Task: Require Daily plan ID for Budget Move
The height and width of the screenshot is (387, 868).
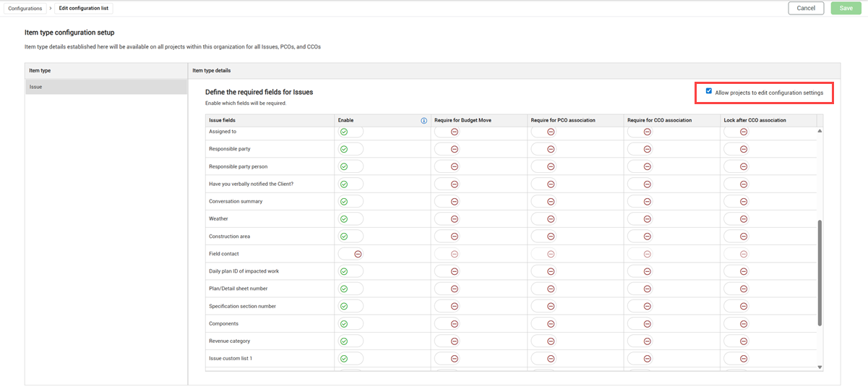Action: point(447,271)
